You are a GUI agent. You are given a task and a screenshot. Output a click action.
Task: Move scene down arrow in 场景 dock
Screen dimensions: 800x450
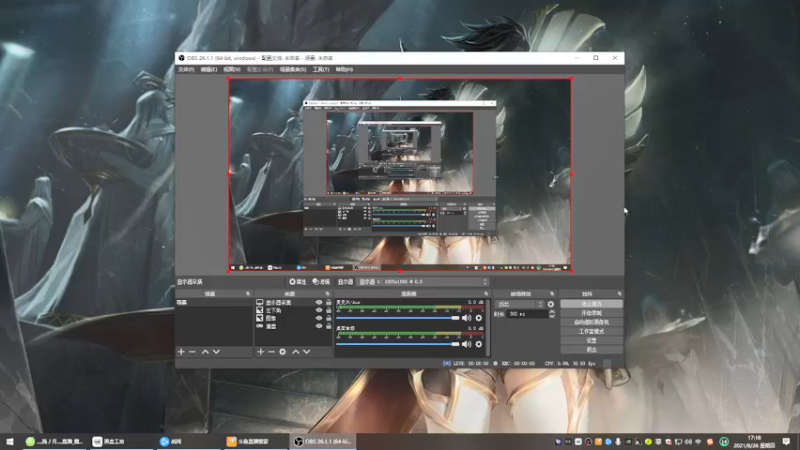(x=216, y=352)
